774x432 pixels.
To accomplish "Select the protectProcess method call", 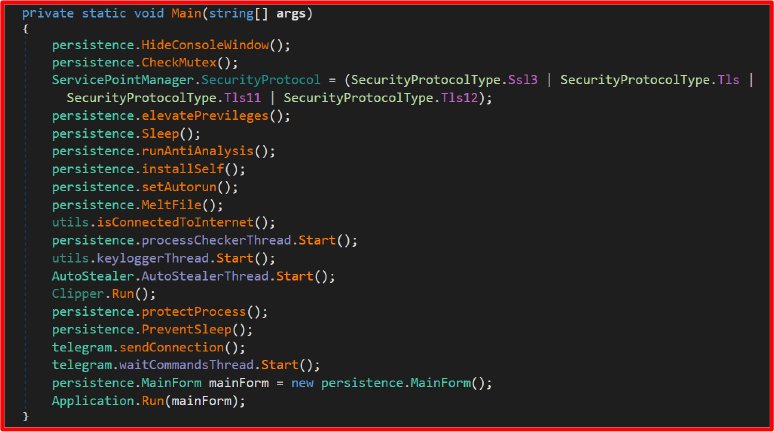I will [x=194, y=312].
